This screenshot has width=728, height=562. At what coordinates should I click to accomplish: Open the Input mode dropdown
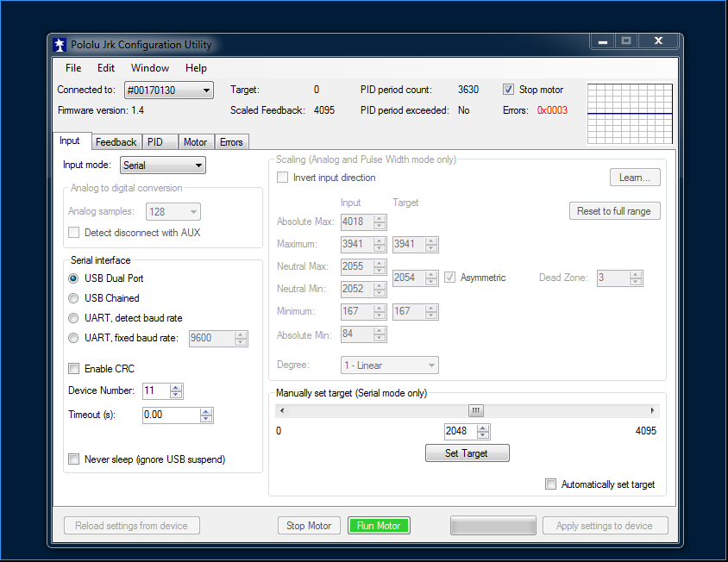pyautogui.click(x=162, y=165)
